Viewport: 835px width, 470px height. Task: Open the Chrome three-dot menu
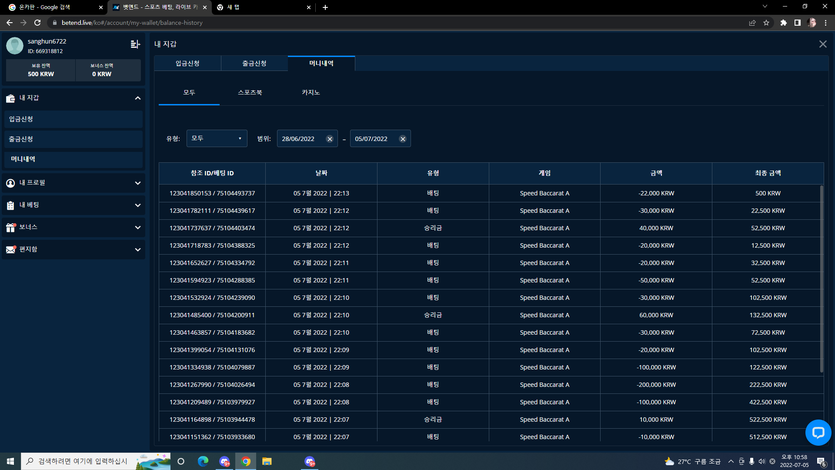pos(826,22)
